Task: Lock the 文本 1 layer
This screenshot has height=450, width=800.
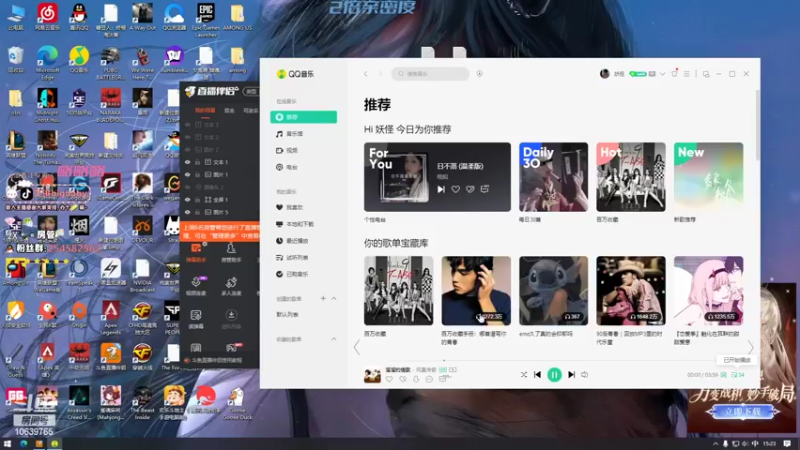Action: 197,162
